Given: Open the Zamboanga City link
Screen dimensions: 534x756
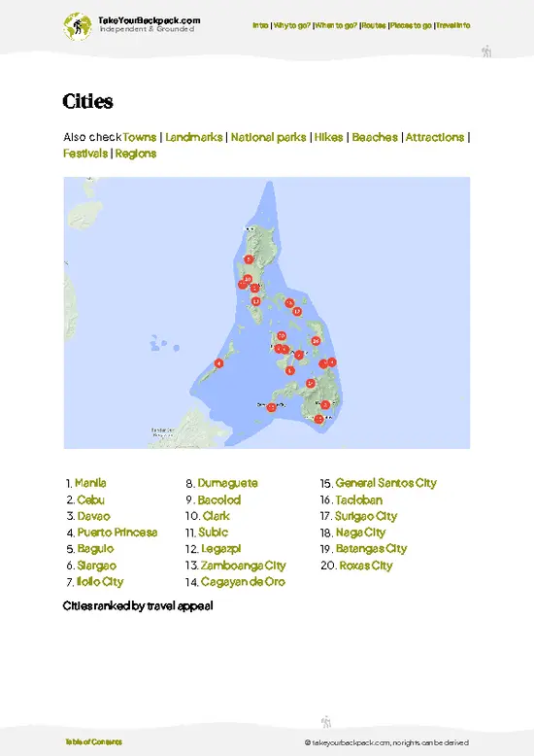Looking at the screenshot, I should pyautogui.click(x=244, y=566).
